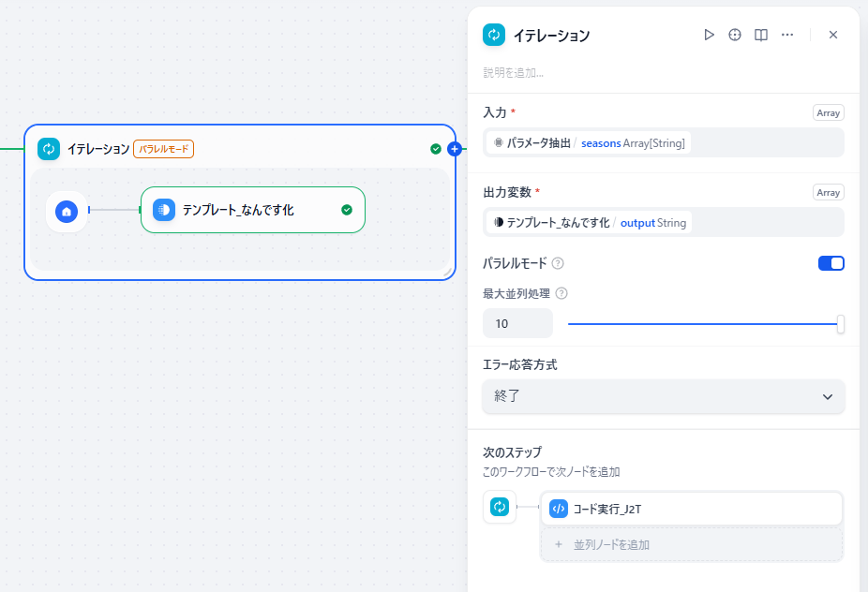Screen dimensions: 868x592
Task: Click the code icon of コード実行_J2T
Action: (x=559, y=509)
